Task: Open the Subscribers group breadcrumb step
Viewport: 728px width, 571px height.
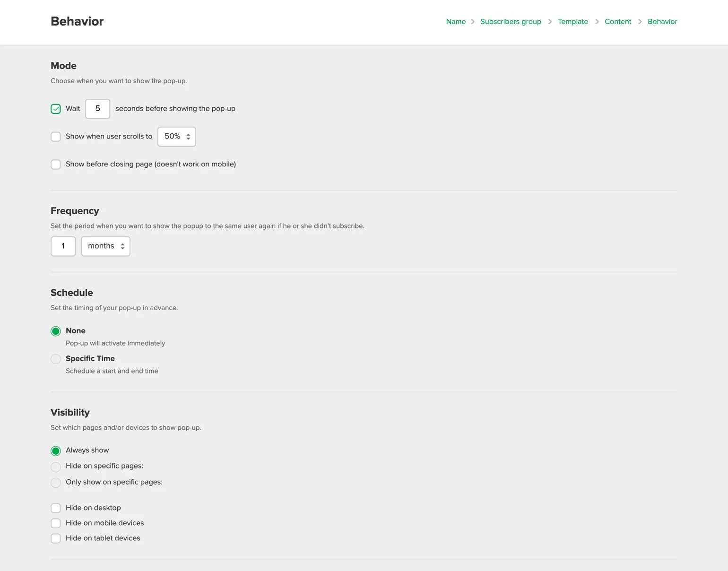Action: pyautogui.click(x=511, y=22)
